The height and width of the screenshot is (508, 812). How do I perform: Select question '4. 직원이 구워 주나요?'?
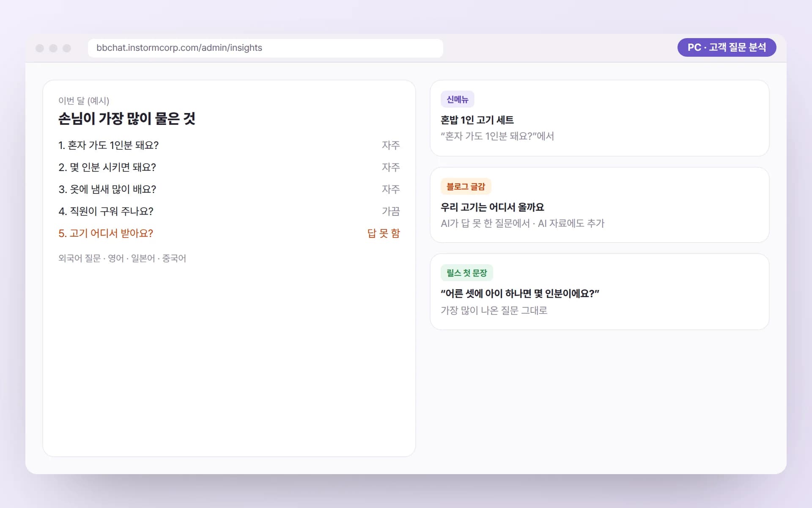[x=106, y=211]
